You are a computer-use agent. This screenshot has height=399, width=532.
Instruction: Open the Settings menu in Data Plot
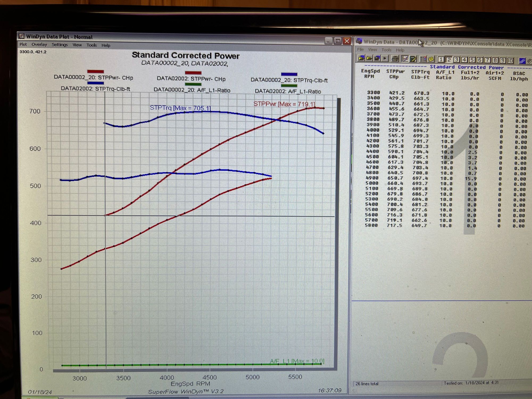pos(60,45)
